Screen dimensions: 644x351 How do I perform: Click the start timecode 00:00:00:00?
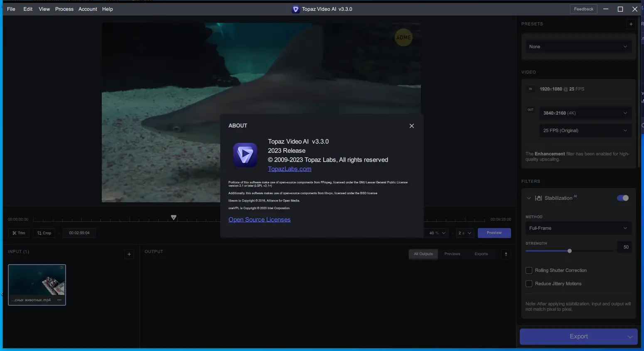click(18, 219)
